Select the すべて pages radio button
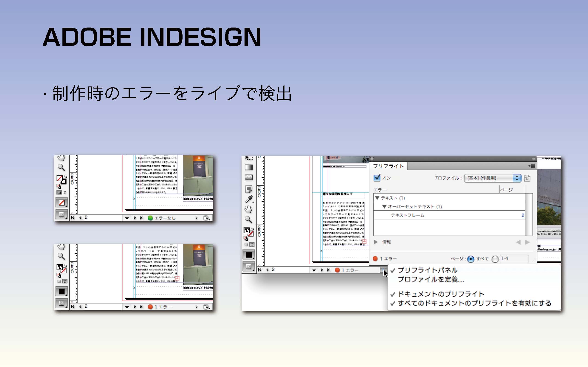 tap(471, 259)
